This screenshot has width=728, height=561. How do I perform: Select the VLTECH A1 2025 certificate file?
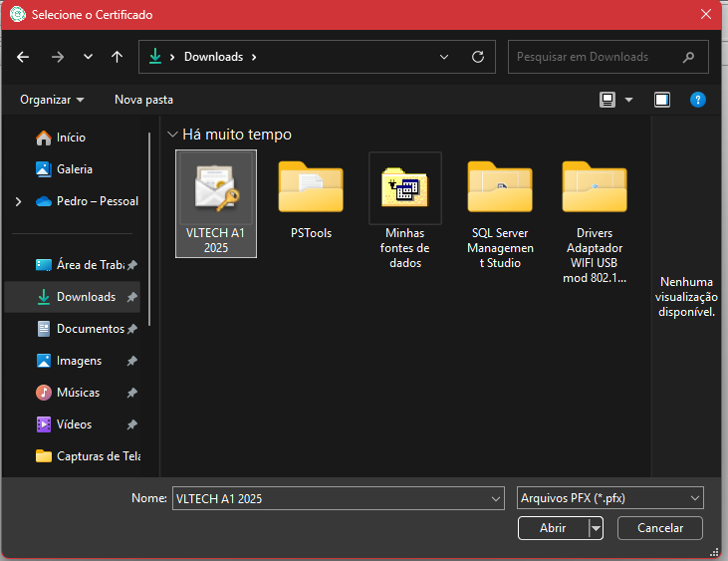216,203
